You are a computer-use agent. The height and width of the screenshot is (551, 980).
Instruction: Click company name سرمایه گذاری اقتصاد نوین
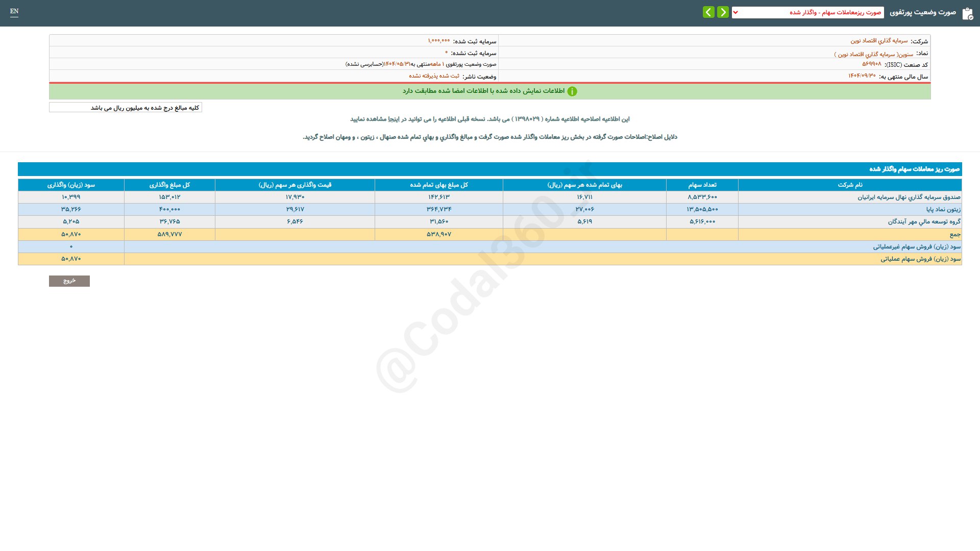click(x=879, y=41)
